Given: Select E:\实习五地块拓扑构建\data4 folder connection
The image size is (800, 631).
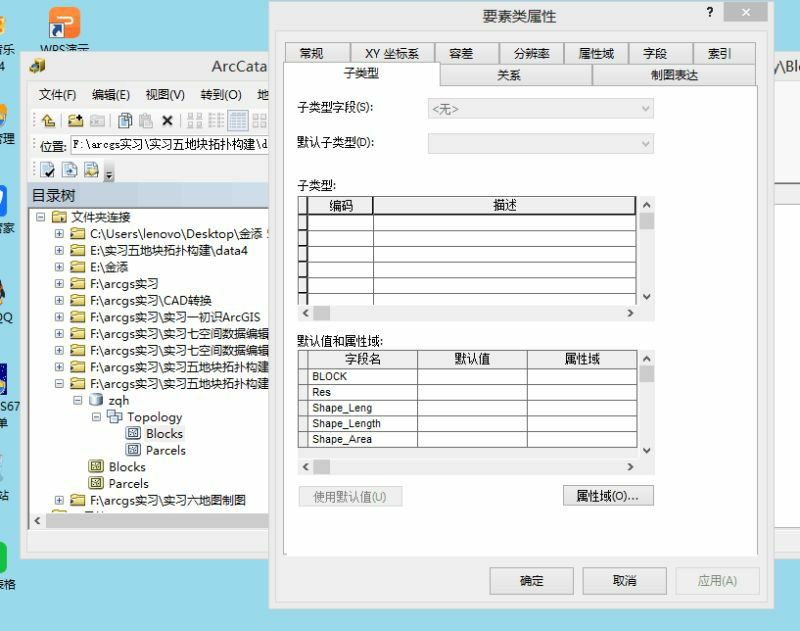Looking at the screenshot, I should tap(168, 250).
